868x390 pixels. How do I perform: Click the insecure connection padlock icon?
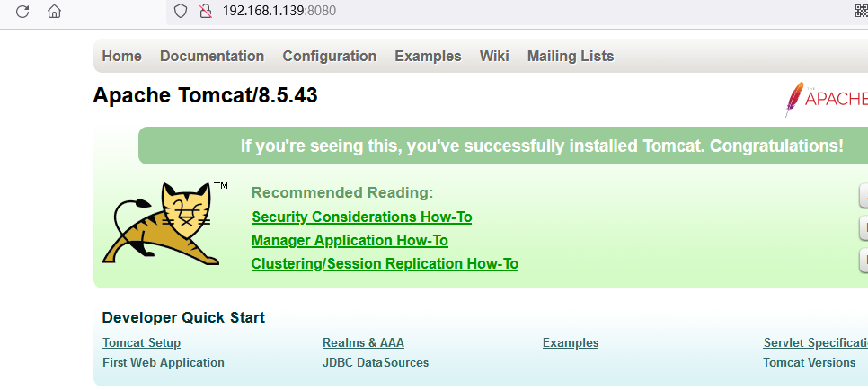(206, 11)
